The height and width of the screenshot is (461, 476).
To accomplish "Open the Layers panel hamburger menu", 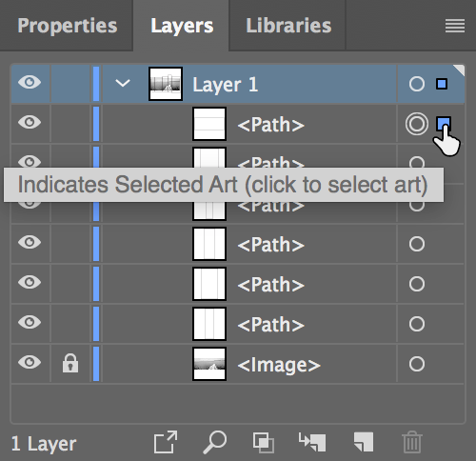I will [x=455, y=26].
